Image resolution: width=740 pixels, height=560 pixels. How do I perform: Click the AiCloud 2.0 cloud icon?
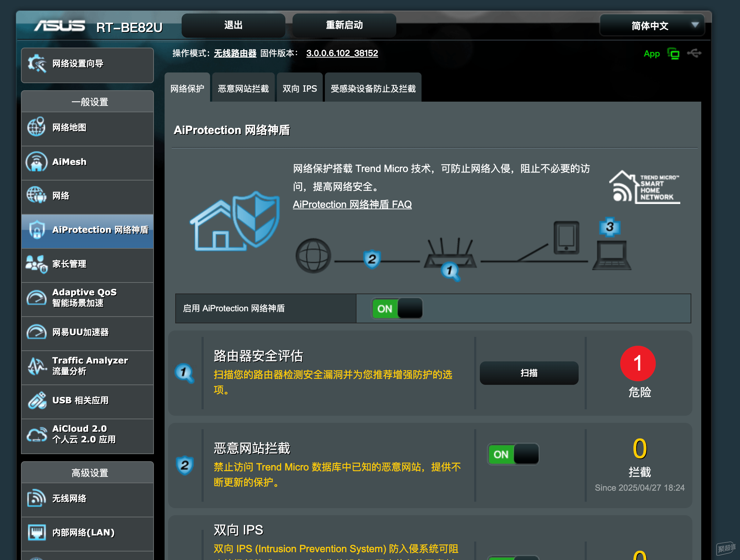pos(37,434)
